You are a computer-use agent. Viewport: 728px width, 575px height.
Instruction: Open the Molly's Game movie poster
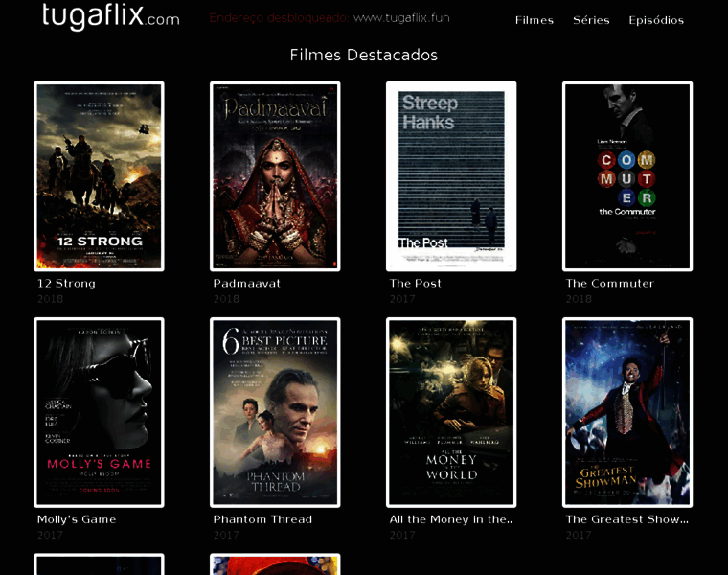click(x=99, y=412)
